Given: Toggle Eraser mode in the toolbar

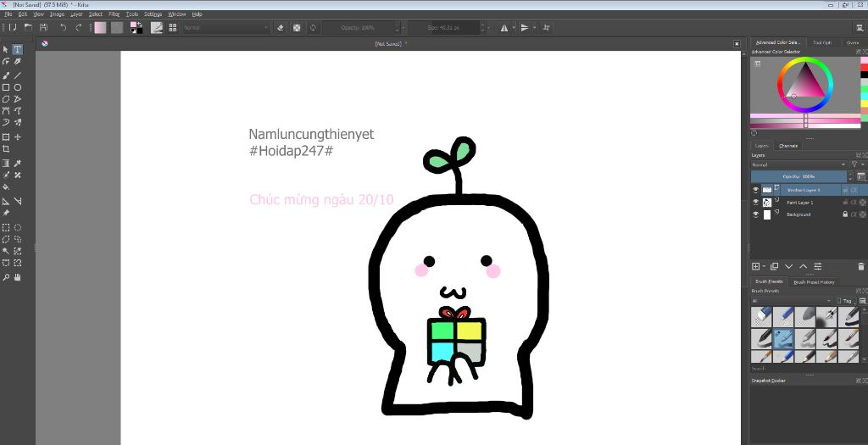Looking at the screenshot, I should click(x=280, y=27).
